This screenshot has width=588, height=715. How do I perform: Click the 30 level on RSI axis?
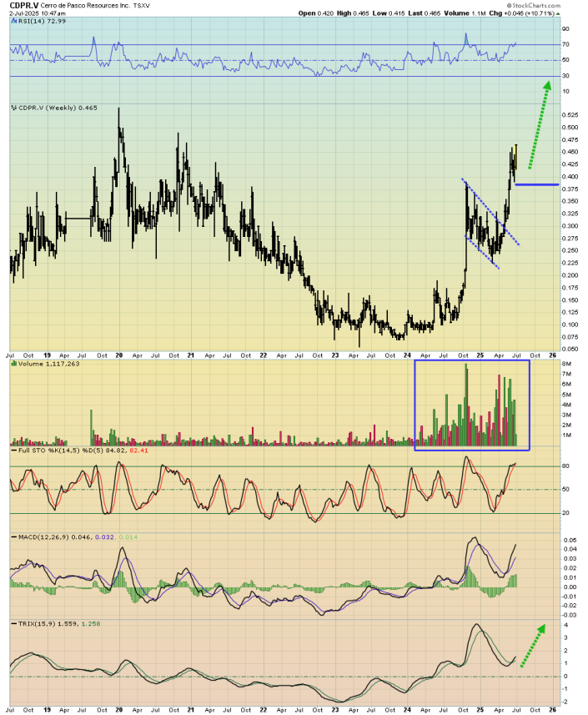pyautogui.click(x=565, y=76)
